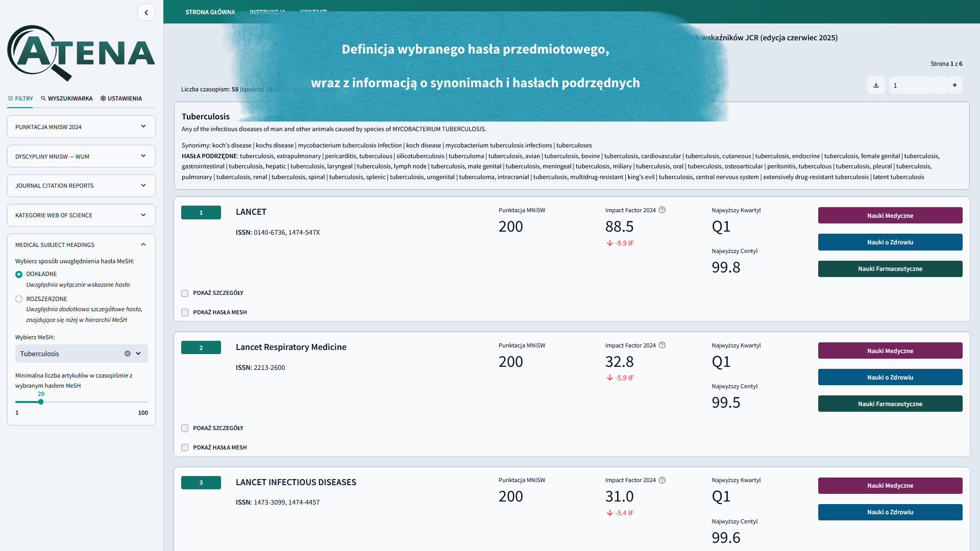Screen dimensions: 980x551
Task: Click Nauki Farmaceutyczne button for LANCET
Action: pos(890,269)
